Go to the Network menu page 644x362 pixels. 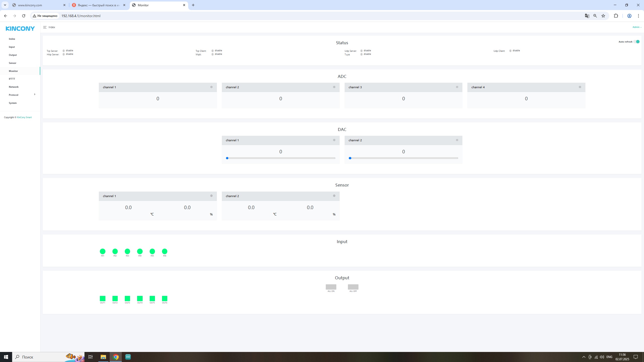14,87
